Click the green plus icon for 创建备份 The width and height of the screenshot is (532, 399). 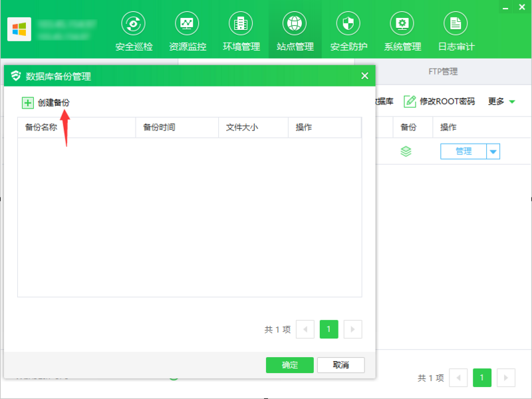point(28,103)
